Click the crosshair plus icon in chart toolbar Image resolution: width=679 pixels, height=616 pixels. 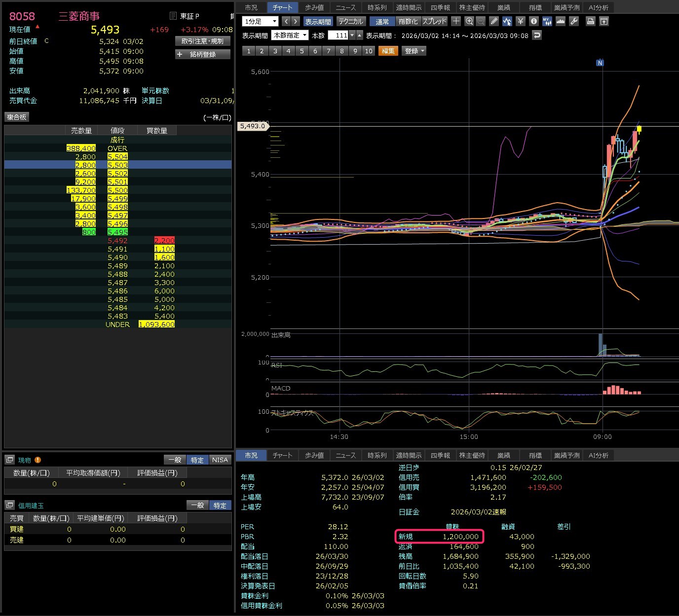pos(456,21)
